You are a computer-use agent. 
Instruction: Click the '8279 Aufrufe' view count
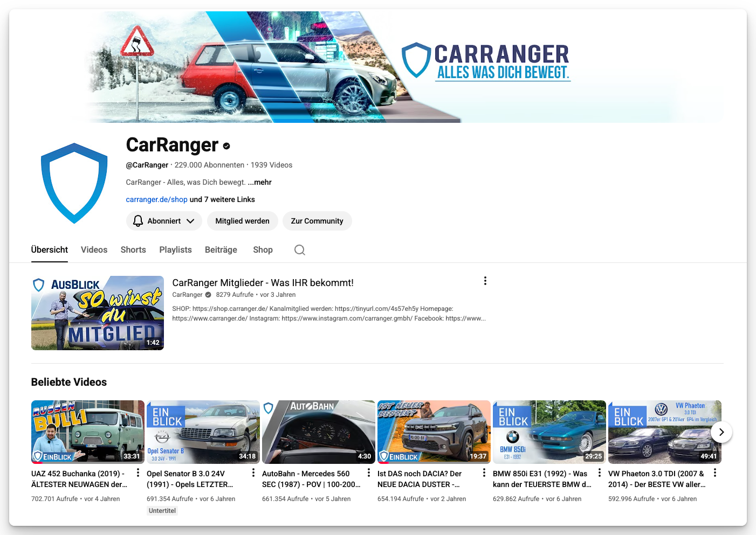coord(235,295)
